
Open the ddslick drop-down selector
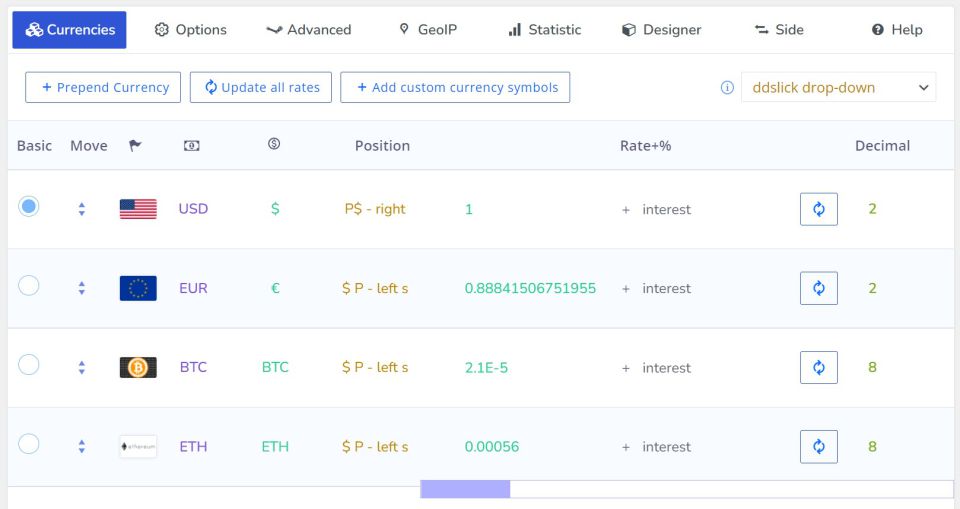pos(837,87)
